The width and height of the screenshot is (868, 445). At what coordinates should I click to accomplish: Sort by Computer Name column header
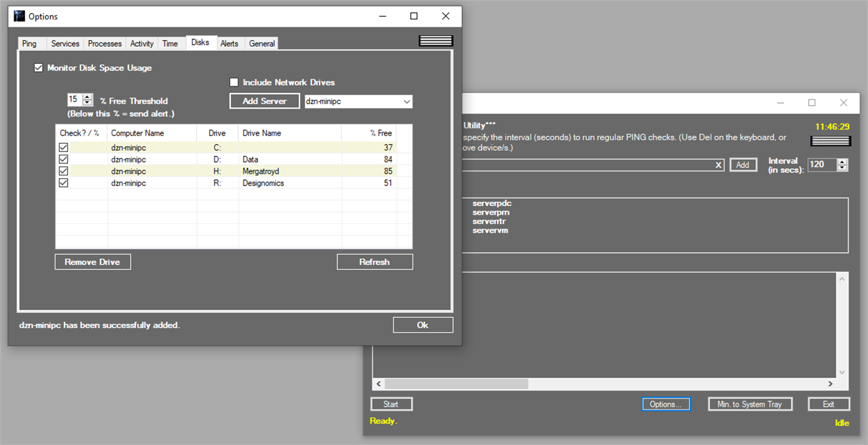click(153, 133)
